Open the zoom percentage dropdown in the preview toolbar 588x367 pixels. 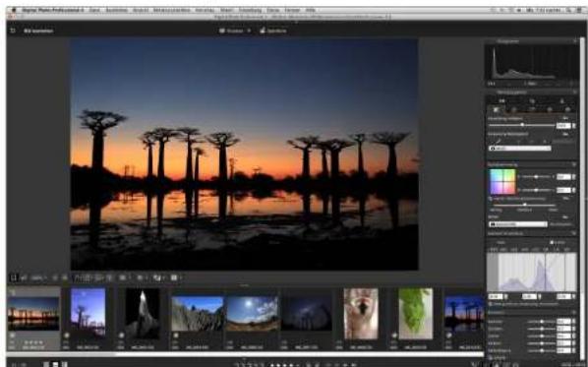(38, 278)
